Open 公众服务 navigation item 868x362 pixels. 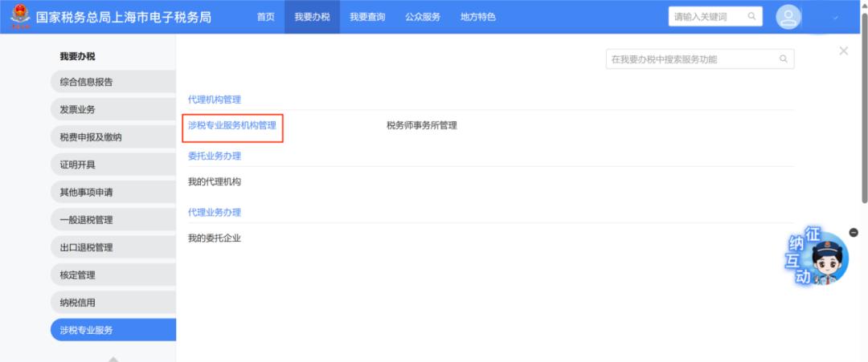click(423, 17)
